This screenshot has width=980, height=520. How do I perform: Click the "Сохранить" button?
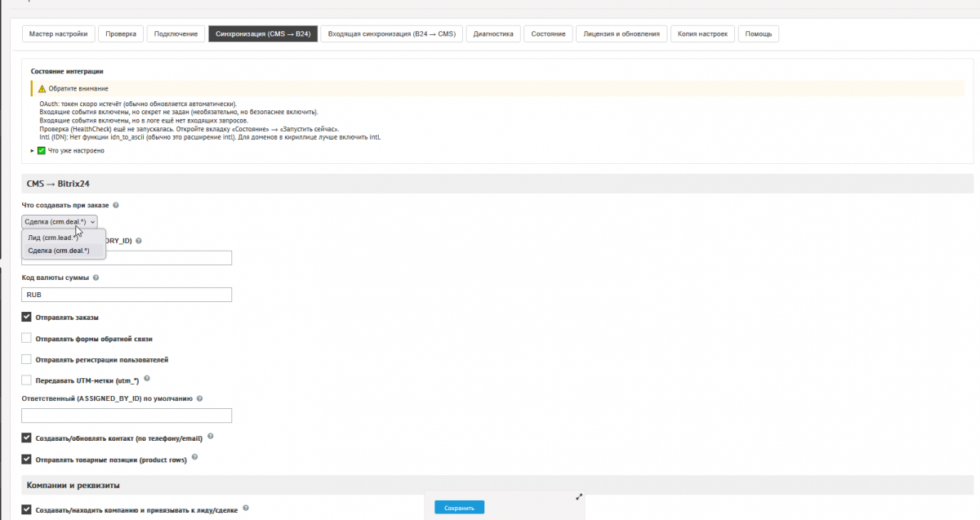[x=459, y=508]
